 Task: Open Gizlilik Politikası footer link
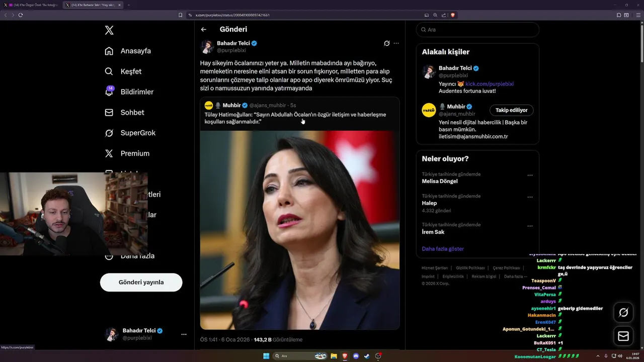point(470,268)
